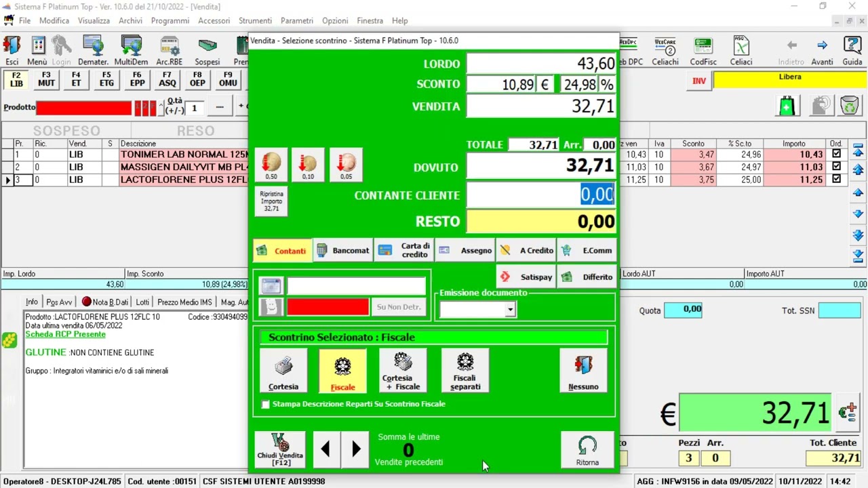Click the Su Non Detr. button
Image resolution: width=868 pixels, height=488 pixels.
tap(399, 307)
